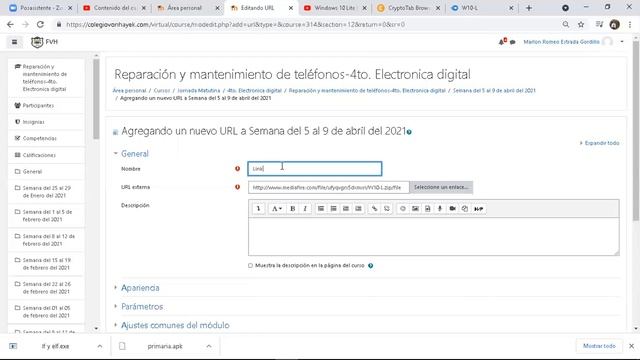This screenshot has height=360, width=640.
Task: Reload the page with the refresh icon
Action: point(40,24)
